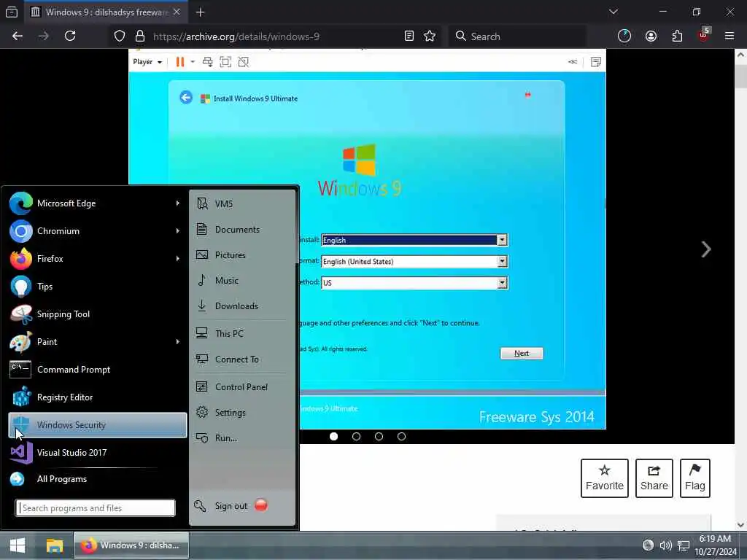The width and height of the screenshot is (747, 560).
Task: Select the Firefox Windows 9 taskbar button
Action: click(131, 545)
